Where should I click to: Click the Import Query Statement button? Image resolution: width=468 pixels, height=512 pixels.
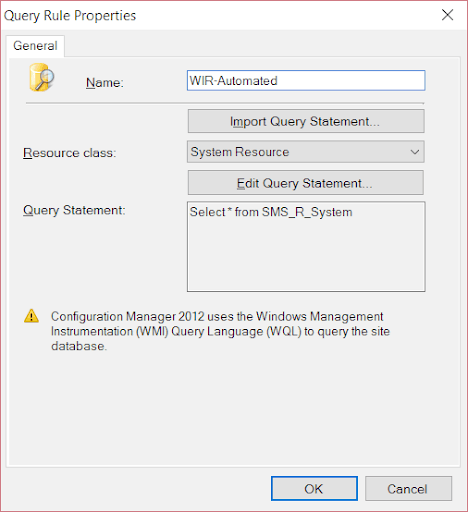306,121
